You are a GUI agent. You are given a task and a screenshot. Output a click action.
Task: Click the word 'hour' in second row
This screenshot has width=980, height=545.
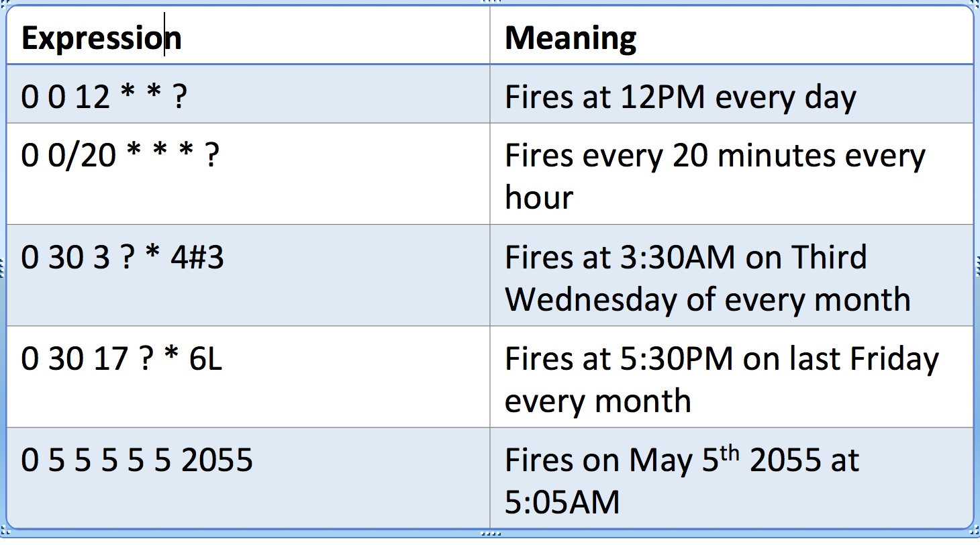(x=539, y=197)
